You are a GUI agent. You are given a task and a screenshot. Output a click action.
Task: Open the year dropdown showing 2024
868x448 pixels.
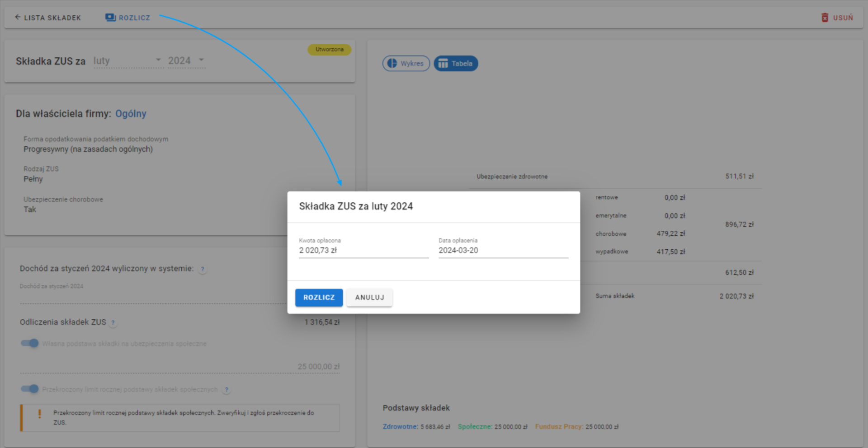[187, 61]
